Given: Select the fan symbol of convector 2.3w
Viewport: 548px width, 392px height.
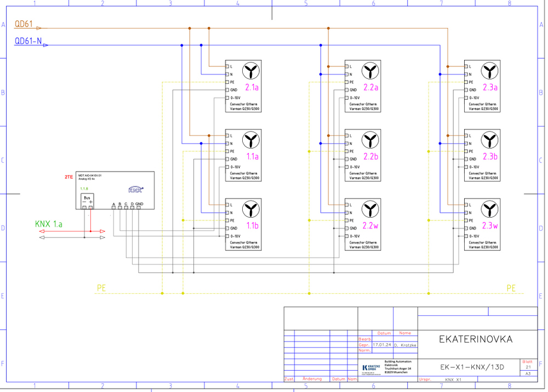Looking at the screenshot, I should [489, 209].
